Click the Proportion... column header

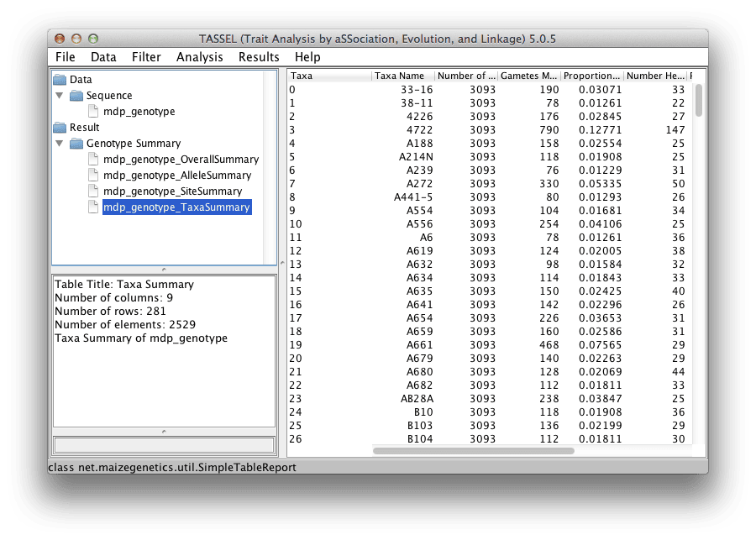click(592, 76)
